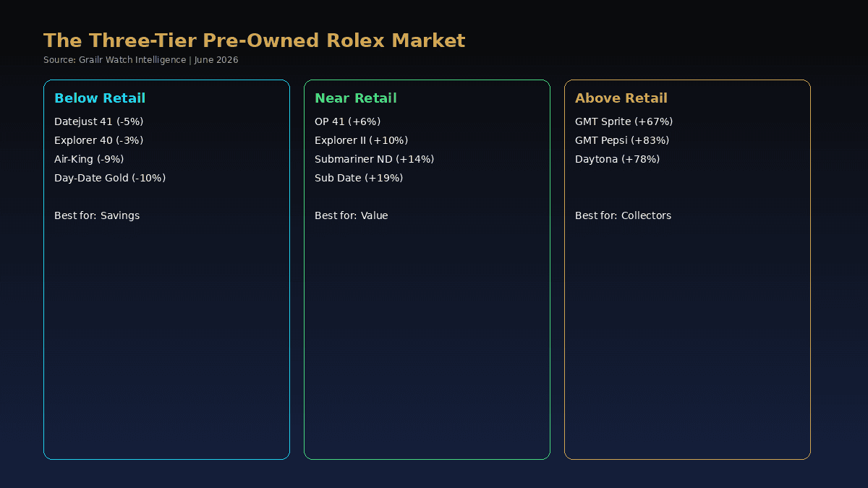Click 'OP 41 (+6%)' entry
Screen dimensions: 868x488
[x=348, y=121]
